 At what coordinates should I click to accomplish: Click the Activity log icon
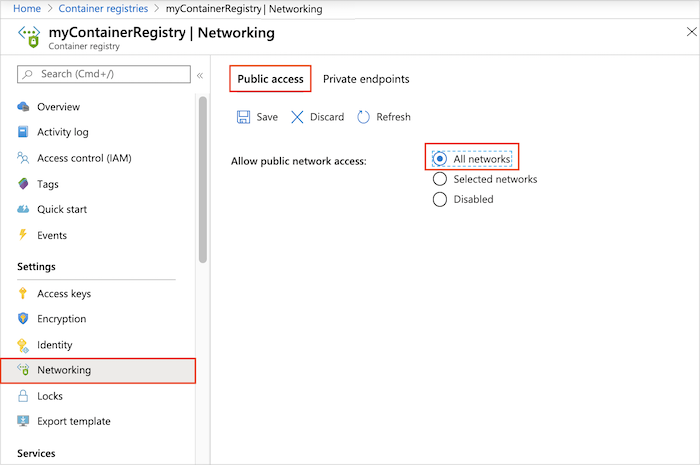tap(24, 132)
